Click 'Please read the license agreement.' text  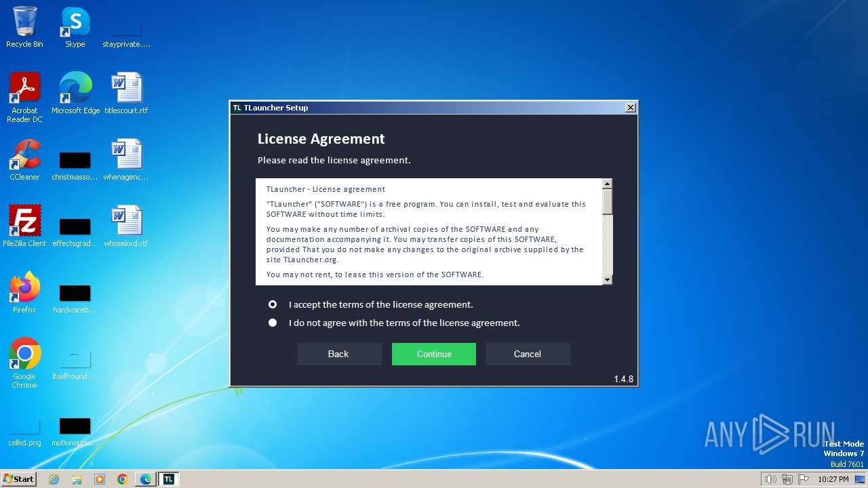coord(334,161)
